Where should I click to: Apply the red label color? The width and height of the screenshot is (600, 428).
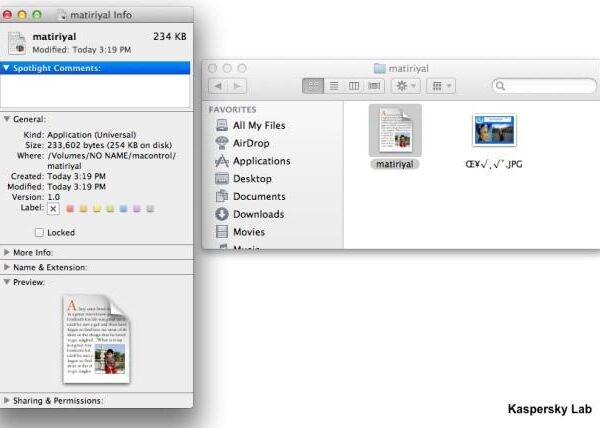point(70,209)
